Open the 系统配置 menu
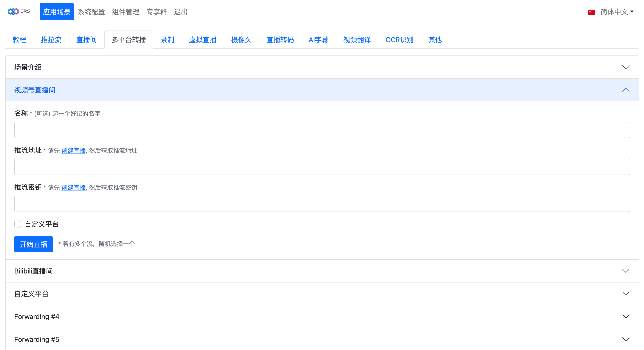644x350 pixels. pos(91,12)
